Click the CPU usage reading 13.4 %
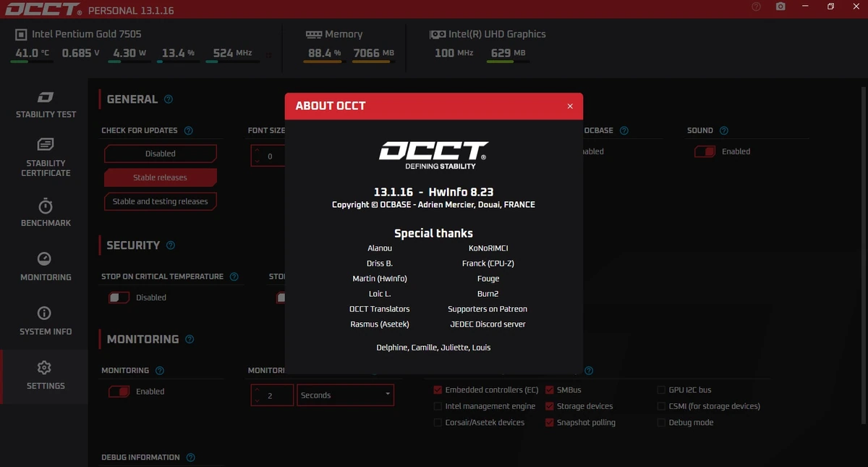Screen dimensions: 868x467 point(178,53)
